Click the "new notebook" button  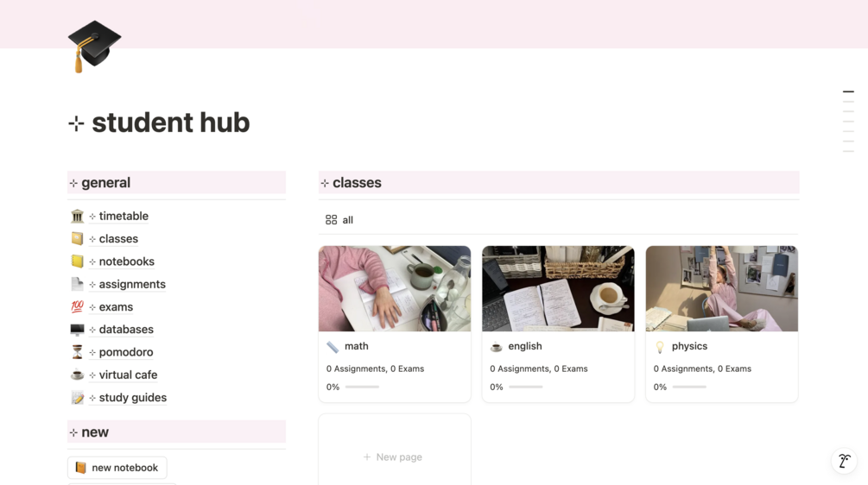coord(117,467)
